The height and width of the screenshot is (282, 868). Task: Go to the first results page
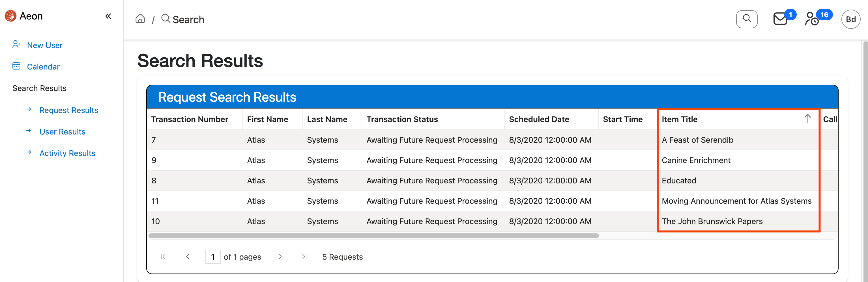pyautogui.click(x=164, y=257)
